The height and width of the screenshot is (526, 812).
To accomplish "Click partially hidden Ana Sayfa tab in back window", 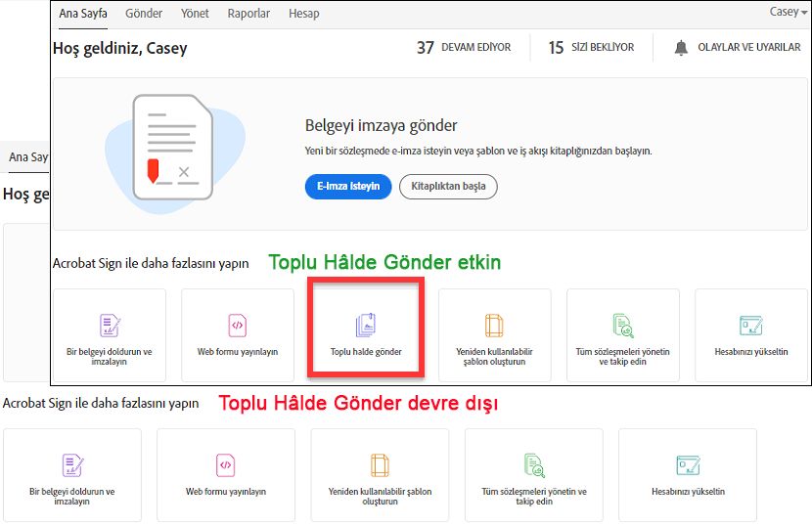I will [x=28, y=156].
